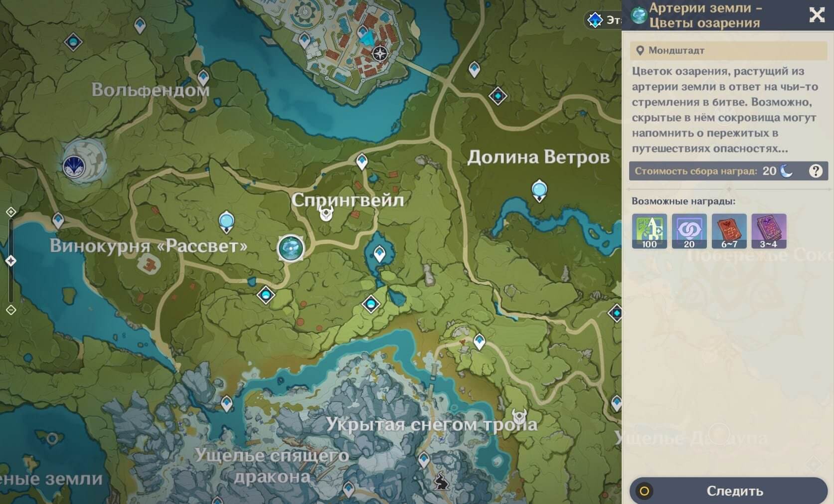Click the blue orb marker above Винокурня «Рассвет»
Image resolution: width=834 pixels, height=504 pixels.
[226, 221]
